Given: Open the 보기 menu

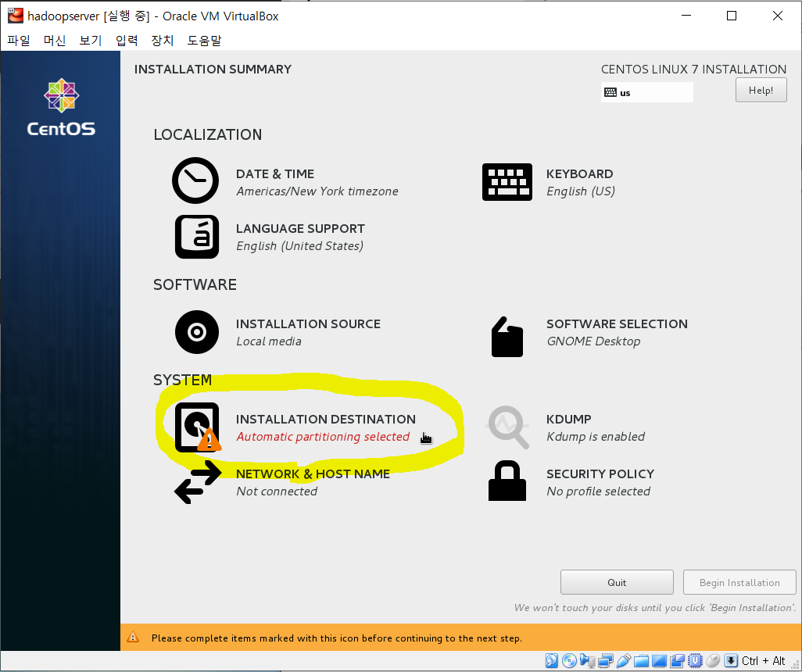Looking at the screenshot, I should (x=91, y=41).
